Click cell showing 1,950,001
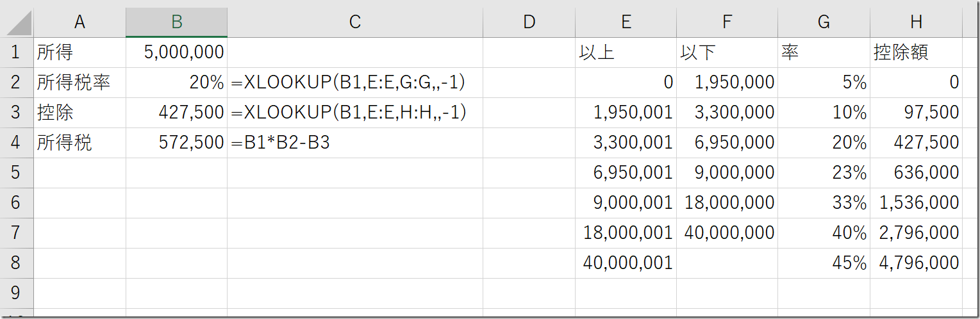Image resolution: width=980 pixels, height=319 pixels. (x=626, y=113)
